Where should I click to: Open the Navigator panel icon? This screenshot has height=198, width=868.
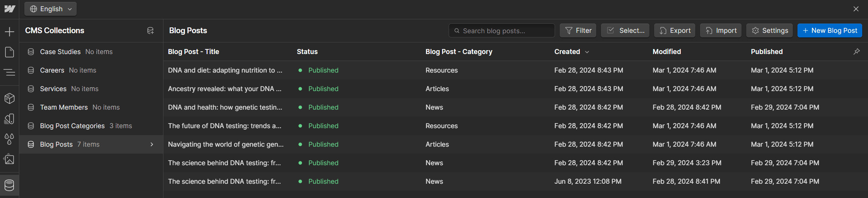click(x=9, y=72)
